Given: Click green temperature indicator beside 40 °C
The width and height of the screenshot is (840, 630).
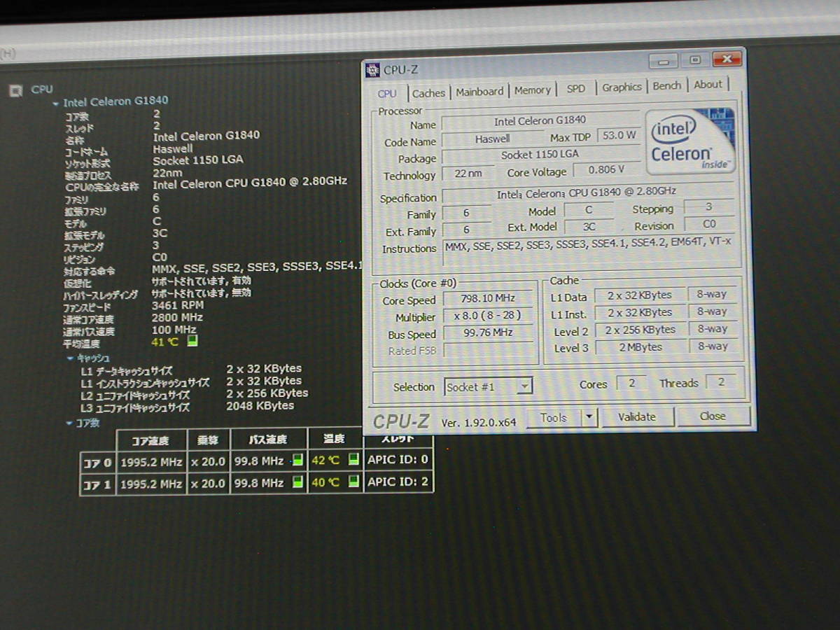Looking at the screenshot, I should coord(353,482).
